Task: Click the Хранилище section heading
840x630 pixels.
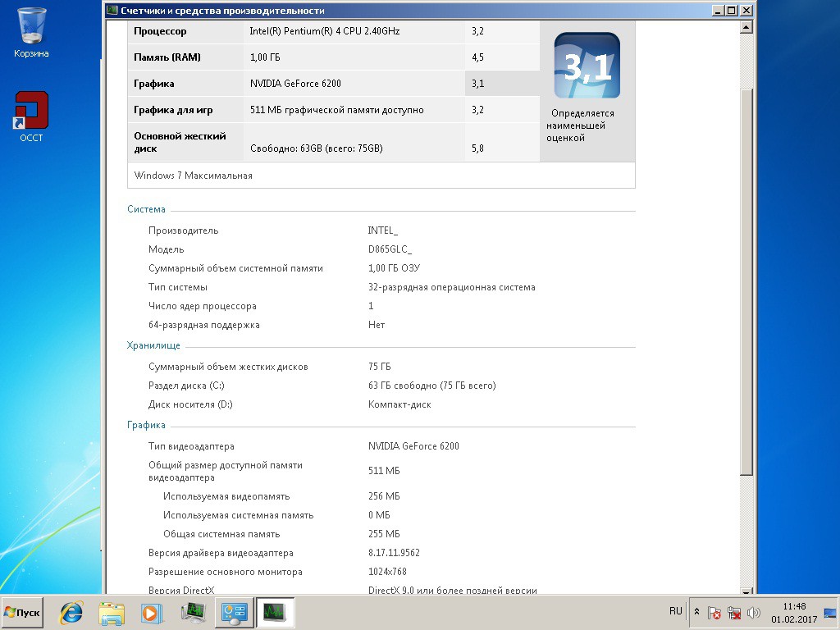Action: point(153,345)
